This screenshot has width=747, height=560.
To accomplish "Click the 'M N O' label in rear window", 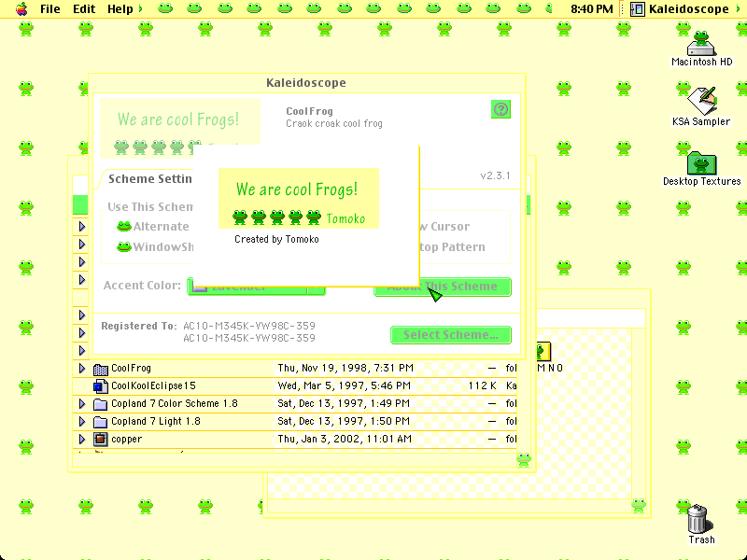I will [550, 368].
